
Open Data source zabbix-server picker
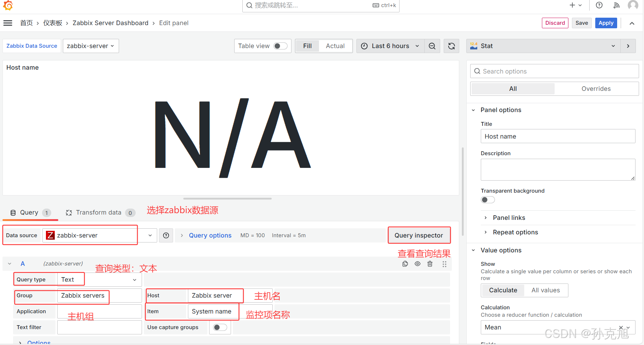pyautogui.click(x=100, y=235)
